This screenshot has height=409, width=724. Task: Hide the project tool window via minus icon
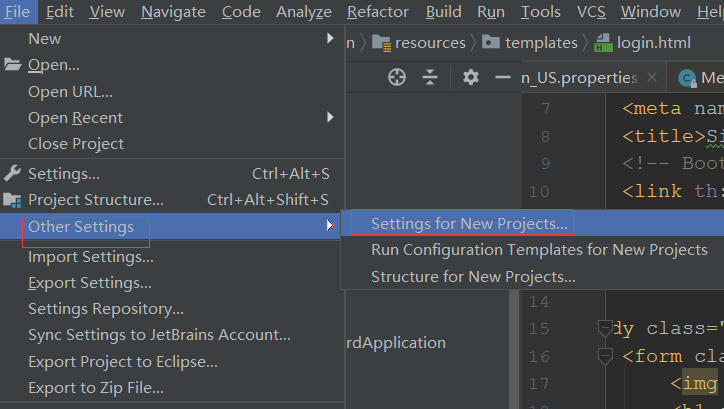tap(502, 77)
